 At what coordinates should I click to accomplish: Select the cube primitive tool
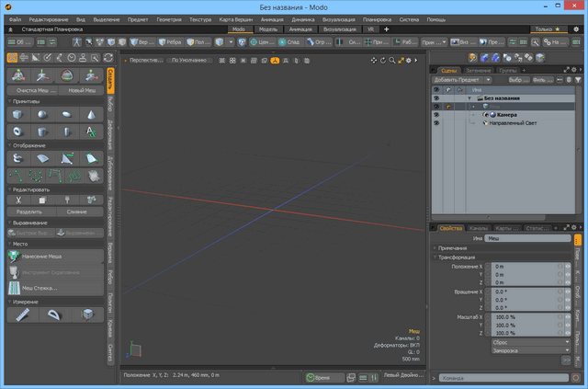point(17,114)
